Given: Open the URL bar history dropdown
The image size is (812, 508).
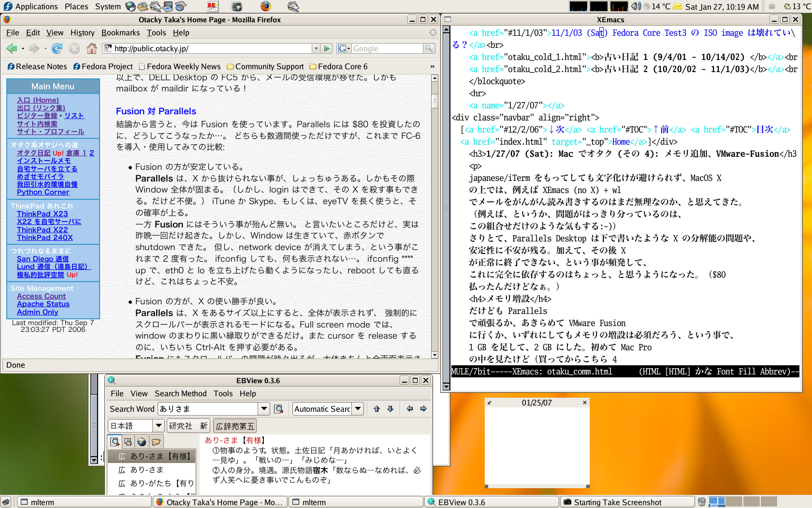Looking at the screenshot, I should [316, 48].
